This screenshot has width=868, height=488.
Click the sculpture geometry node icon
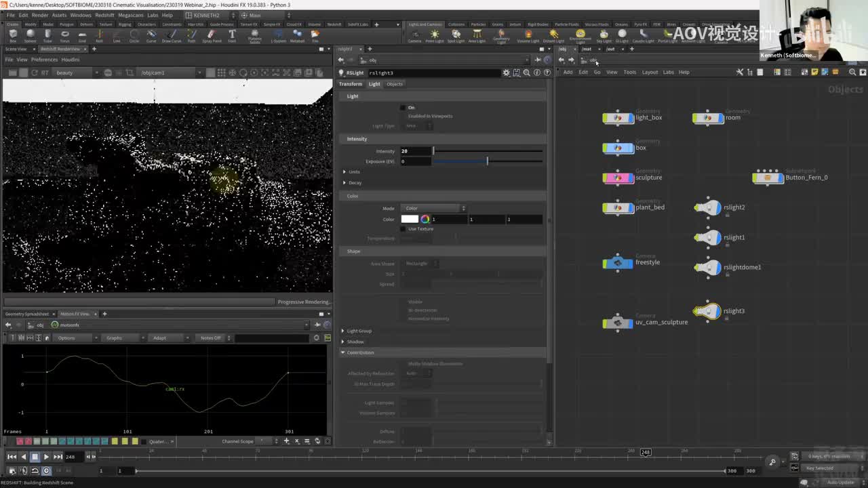pyautogui.click(x=618, y=178)
